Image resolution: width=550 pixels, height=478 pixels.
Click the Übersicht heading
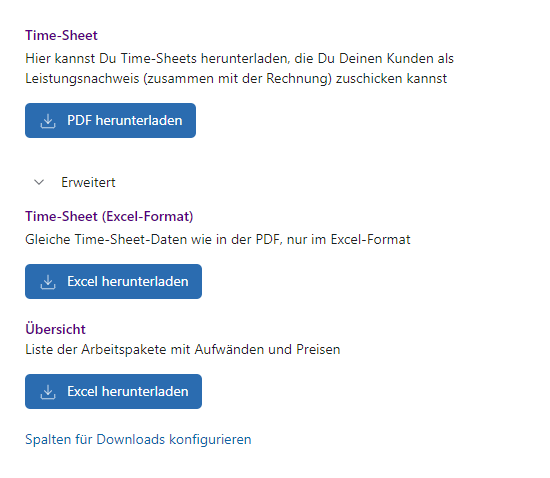[55, 329]
